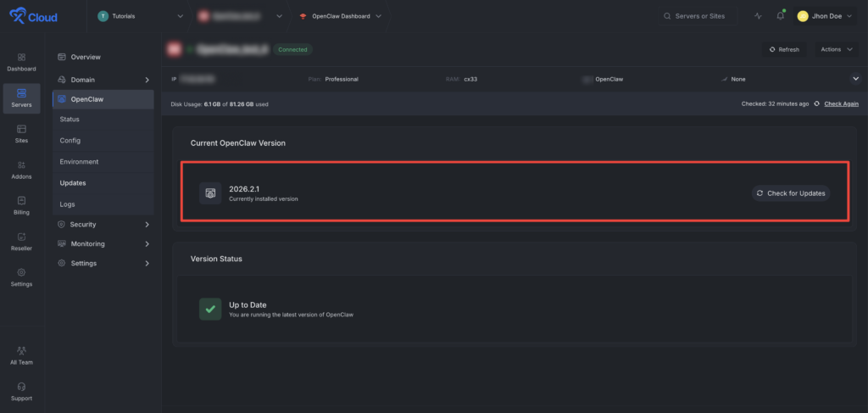This screenshot has width=868, height=413.
Task: Open the OpenClaw Dashboard dropdown
Action: coord(341,16)
